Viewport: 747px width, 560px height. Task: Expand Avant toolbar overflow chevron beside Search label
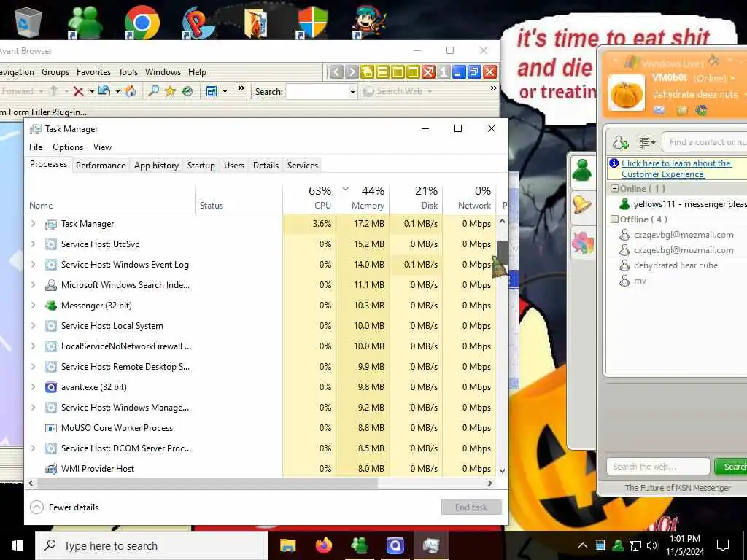coord(241,88)
